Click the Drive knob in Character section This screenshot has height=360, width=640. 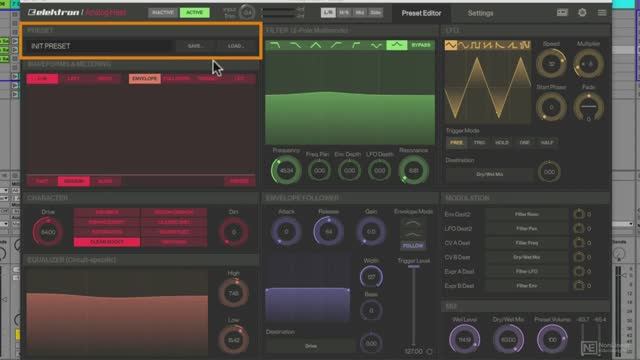[48, 232]
